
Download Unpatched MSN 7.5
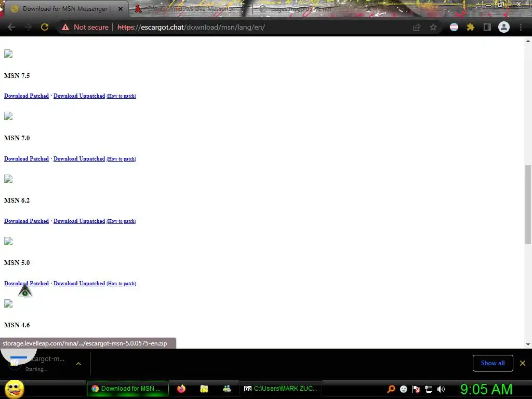tap(79, 96)
